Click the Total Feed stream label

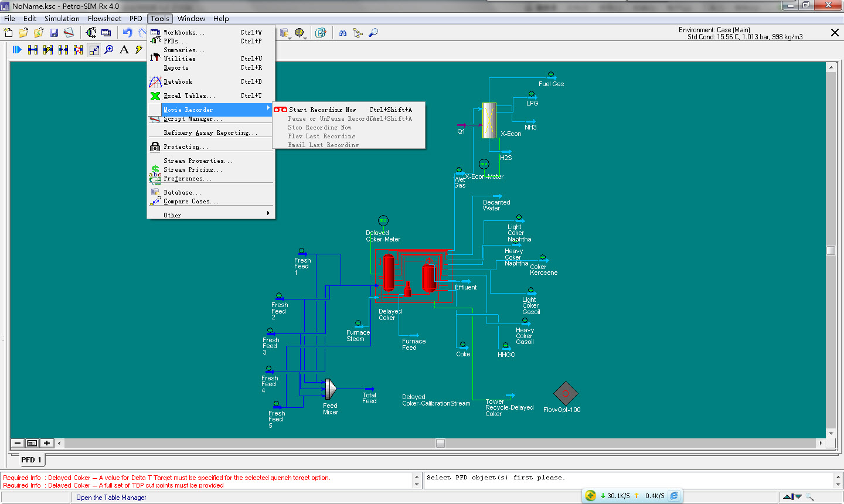tap(369, 398)
